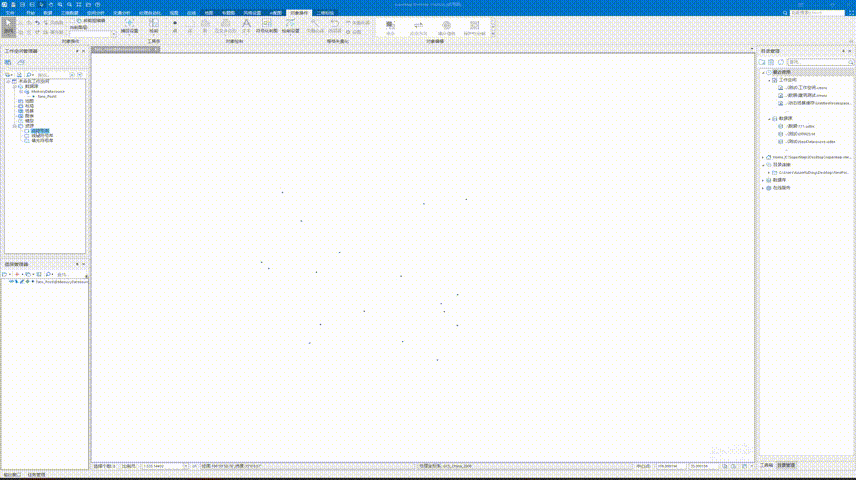Collapse the 数据源 node in workspace tree
The height and width of the screenshot is (480, 856).
point(15,86)
